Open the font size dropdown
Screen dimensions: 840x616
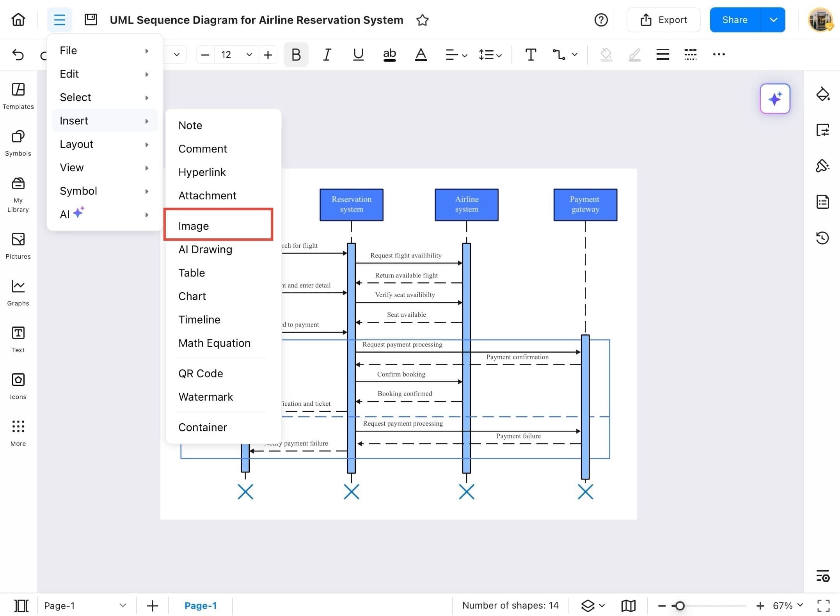pos(249,55)
